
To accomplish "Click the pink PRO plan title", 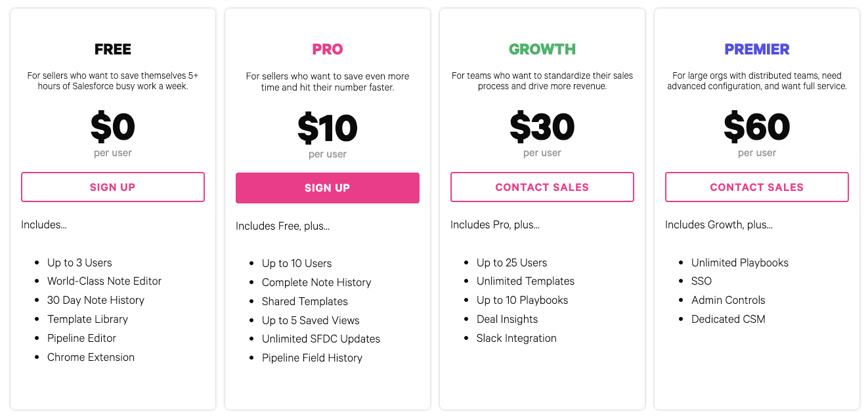I will point(327,49).
